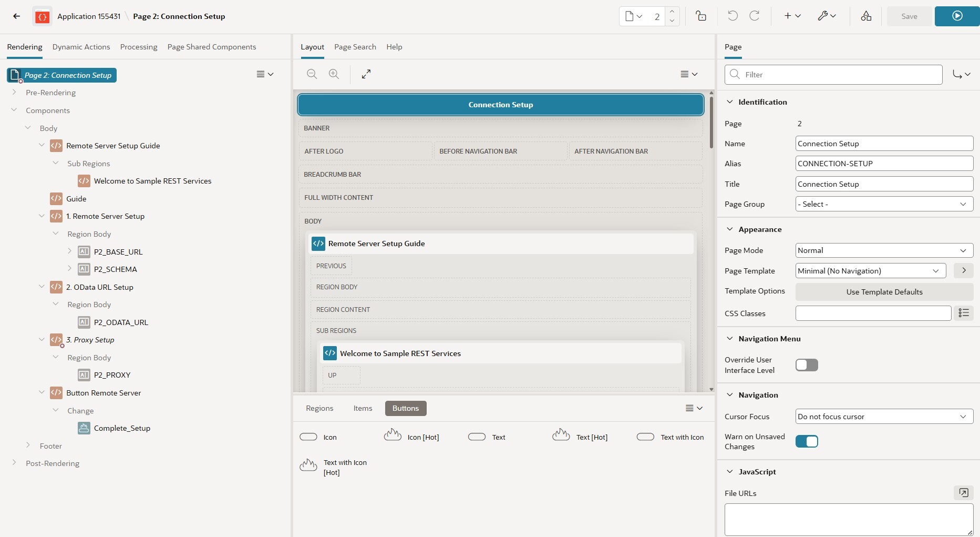
Task: Open Shared Components icon
Action: click(x=866, y=16)
